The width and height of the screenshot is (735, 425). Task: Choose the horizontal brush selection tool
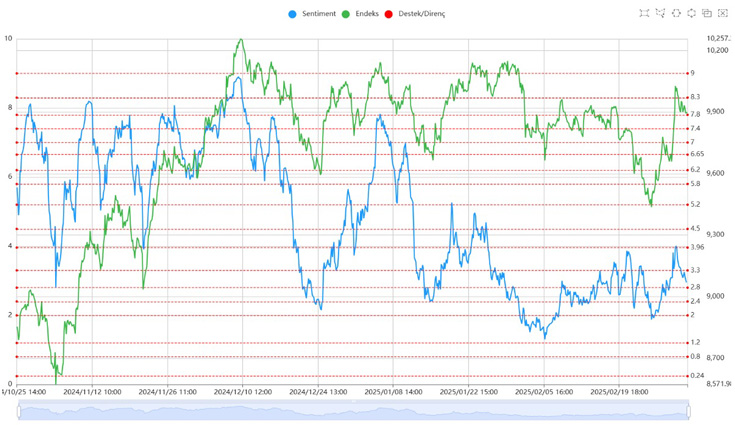(x=677, y=13)
